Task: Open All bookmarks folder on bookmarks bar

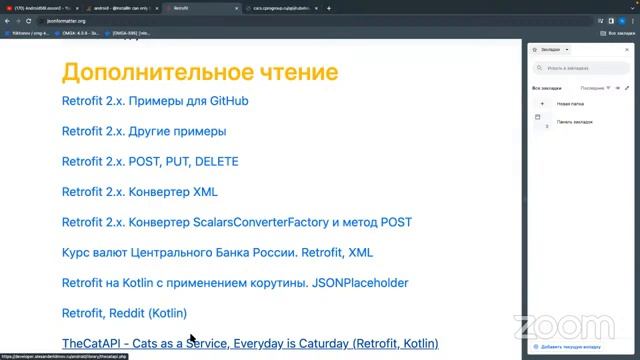Action: (x=618, y=33)
